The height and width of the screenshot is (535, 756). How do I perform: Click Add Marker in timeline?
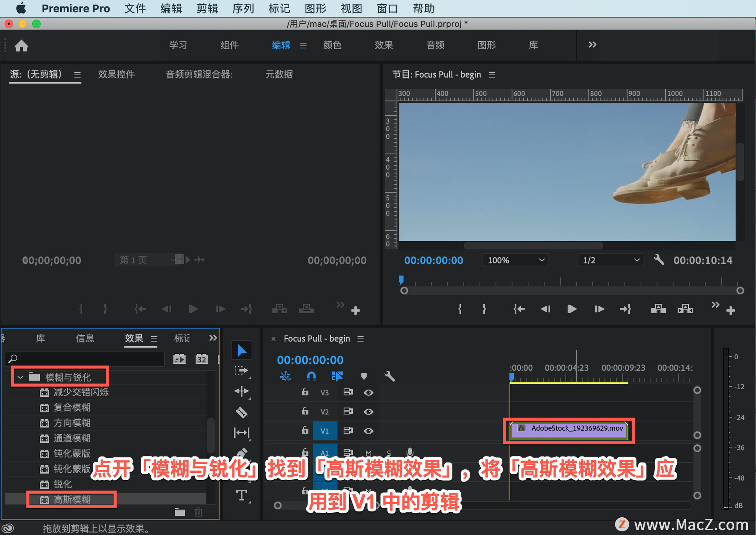(x=364, y=376)
